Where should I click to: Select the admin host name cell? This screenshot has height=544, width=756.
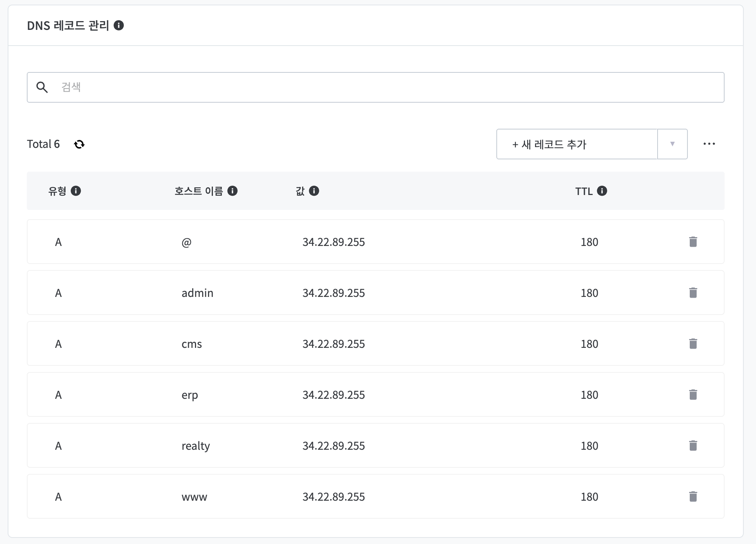[197, 293]
